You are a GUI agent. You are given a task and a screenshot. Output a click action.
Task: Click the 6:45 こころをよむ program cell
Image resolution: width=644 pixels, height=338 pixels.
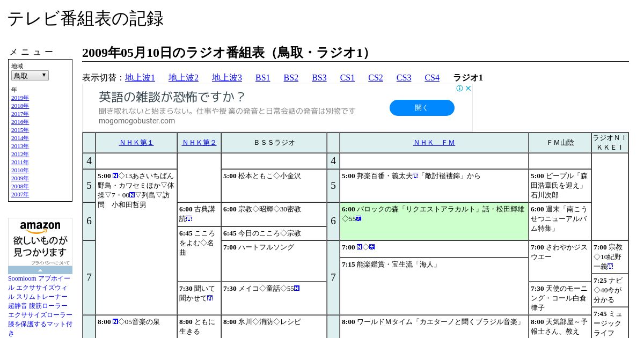coord(199,254)
